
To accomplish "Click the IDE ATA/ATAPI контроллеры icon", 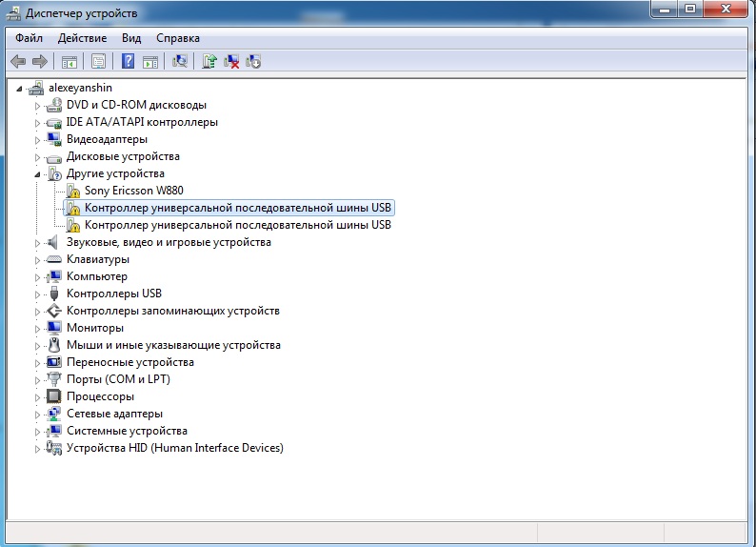I will (54, 123).
